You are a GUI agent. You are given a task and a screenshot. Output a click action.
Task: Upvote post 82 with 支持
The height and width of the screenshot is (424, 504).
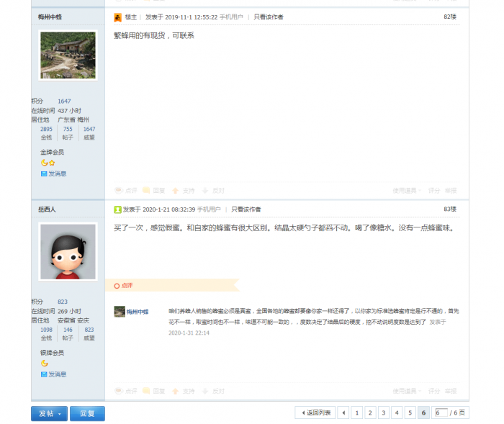[x=184, y=191]
